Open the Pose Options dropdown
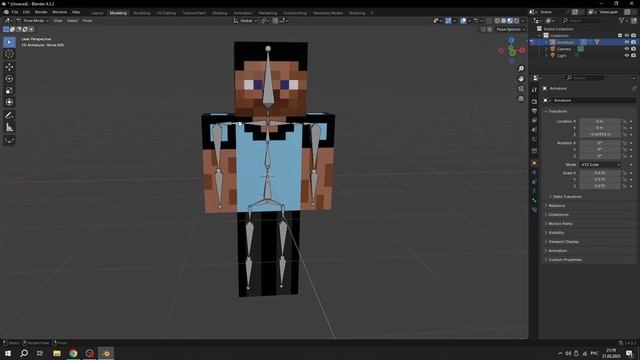Image resolution: width=640 pixels, height=360 pixels. [510, 29]
